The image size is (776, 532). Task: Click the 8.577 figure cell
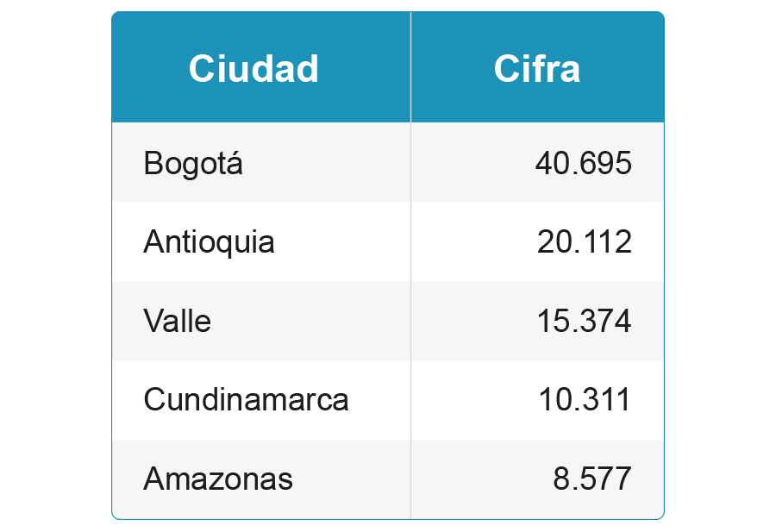tap(591, 479)
